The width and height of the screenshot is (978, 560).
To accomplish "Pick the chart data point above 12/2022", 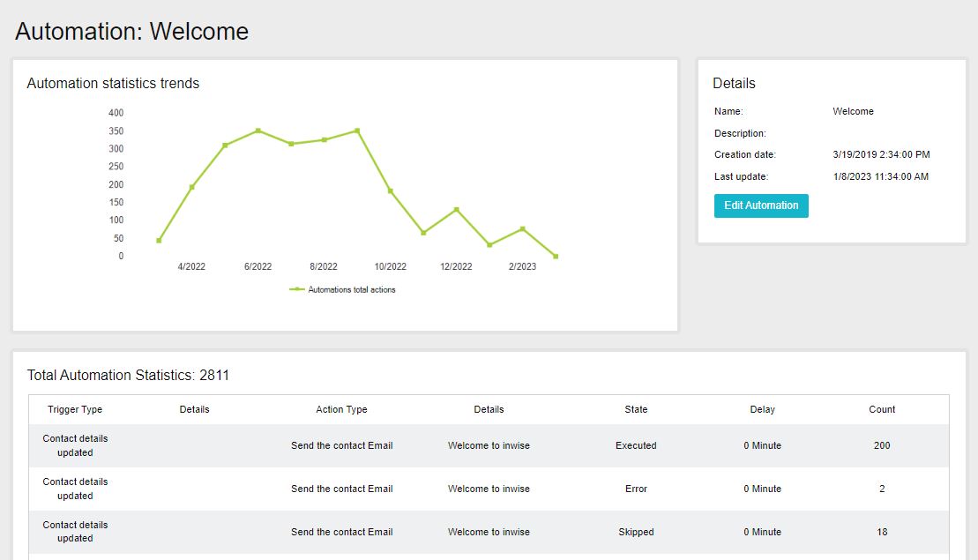I will [x=457, y=210].
